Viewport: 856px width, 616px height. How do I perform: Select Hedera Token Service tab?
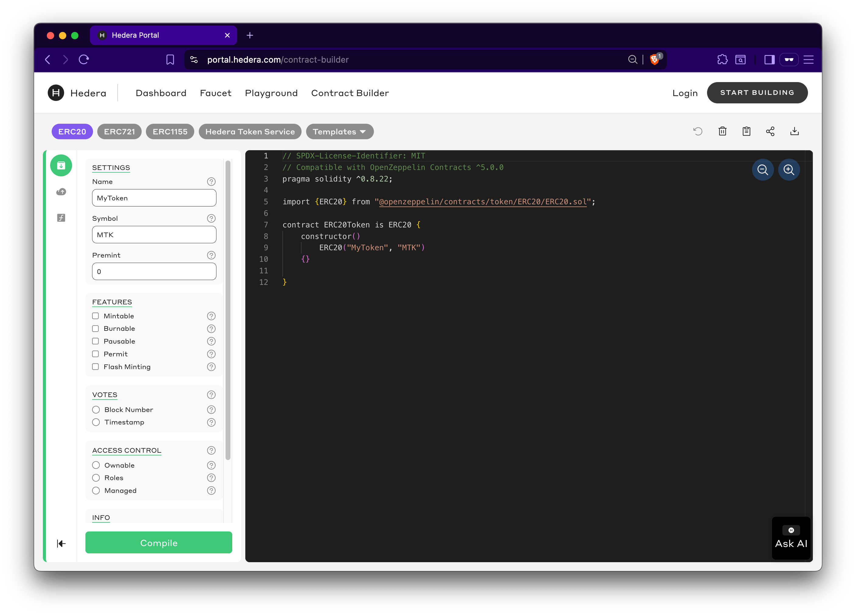250,132
